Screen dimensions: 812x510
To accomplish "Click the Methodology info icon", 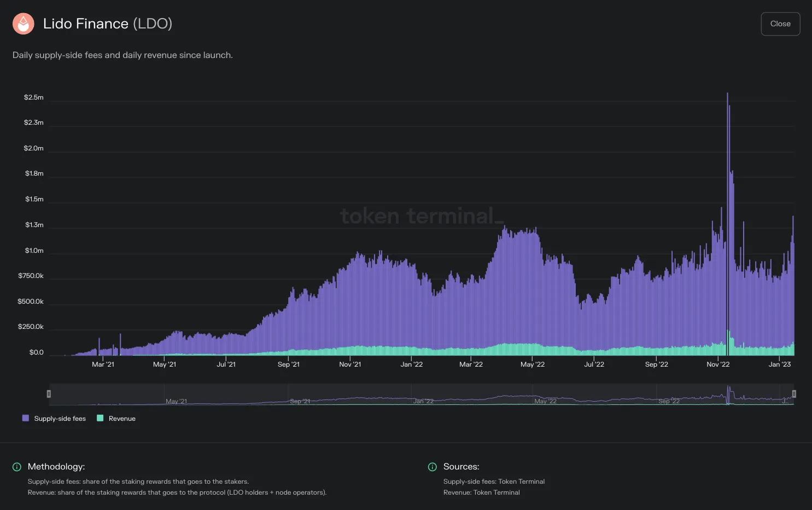I will 17,467.
